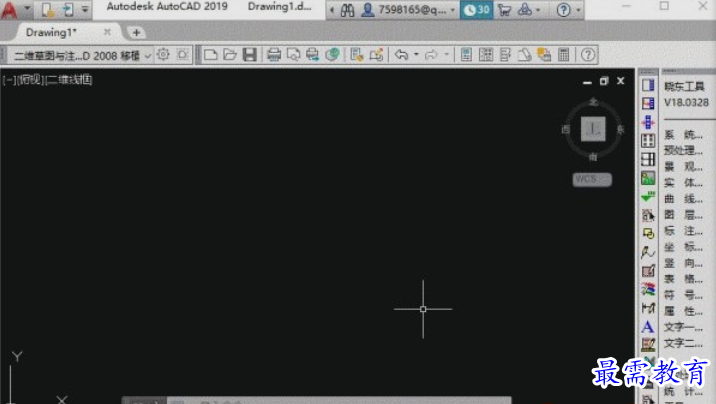This screenshot has width=716, height=404.
Task: Click the binoculars search icon in title bar
Action: 347,10
